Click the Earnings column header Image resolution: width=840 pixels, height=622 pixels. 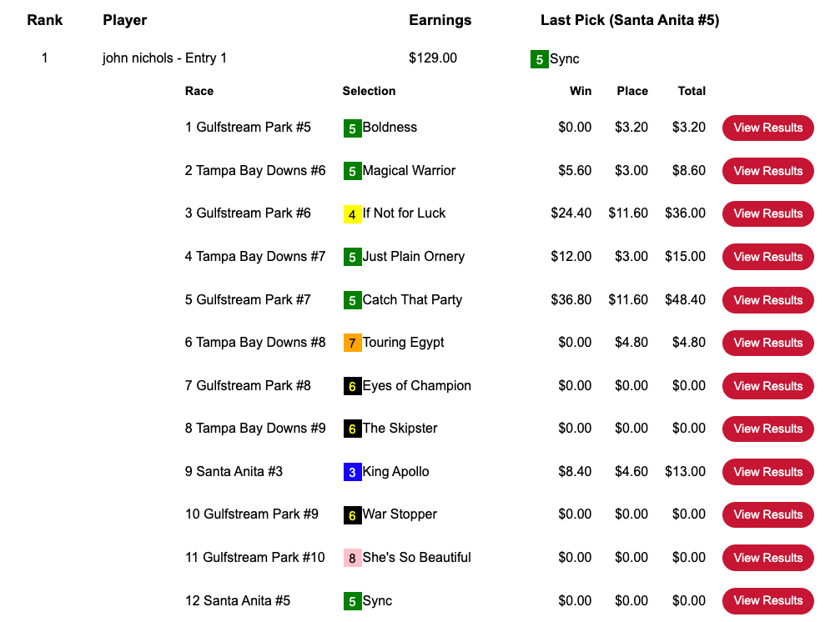440,20
